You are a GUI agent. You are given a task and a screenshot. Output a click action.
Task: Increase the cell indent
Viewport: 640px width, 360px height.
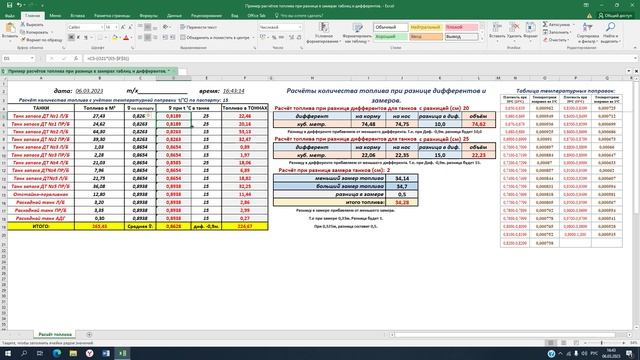(173, 38)
